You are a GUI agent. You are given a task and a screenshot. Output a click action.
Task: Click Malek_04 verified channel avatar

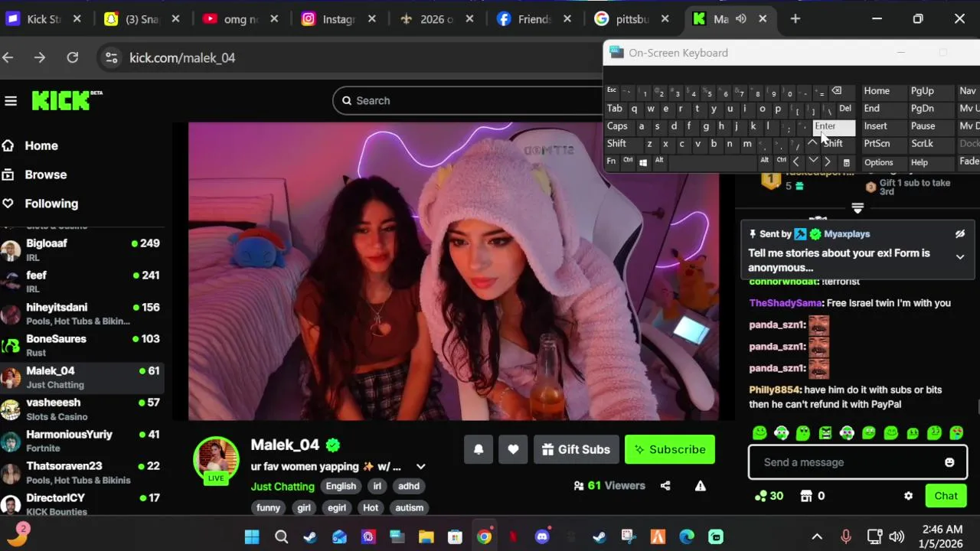point(216,459)
